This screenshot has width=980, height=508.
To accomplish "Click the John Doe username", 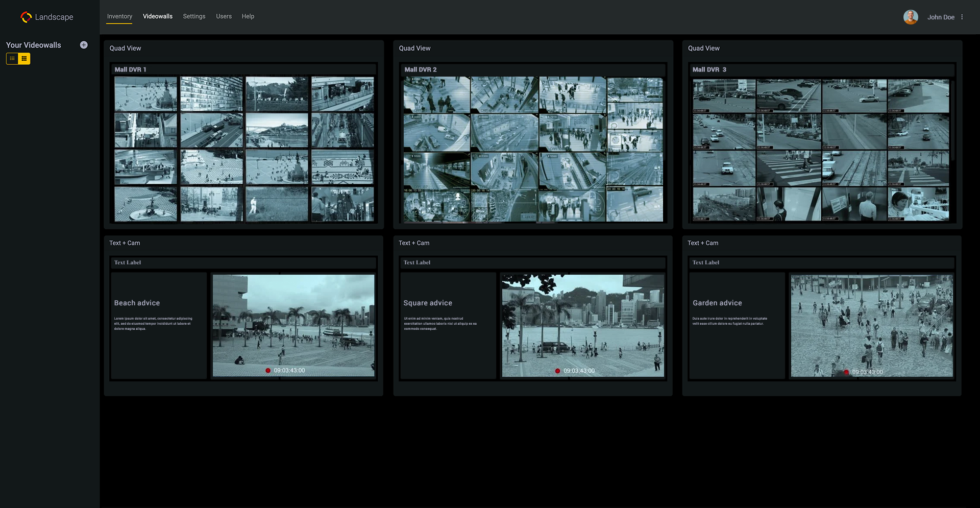I will [941, 17].
